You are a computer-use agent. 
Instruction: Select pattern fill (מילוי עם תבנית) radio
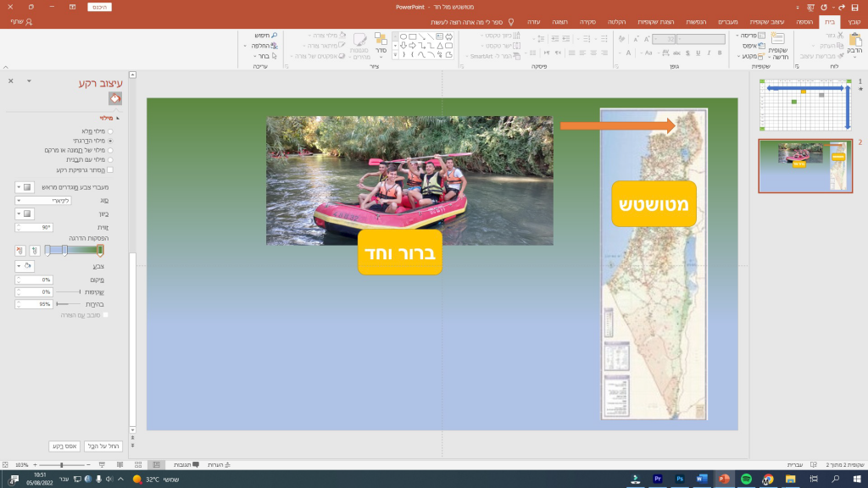[x=110, y=159]
